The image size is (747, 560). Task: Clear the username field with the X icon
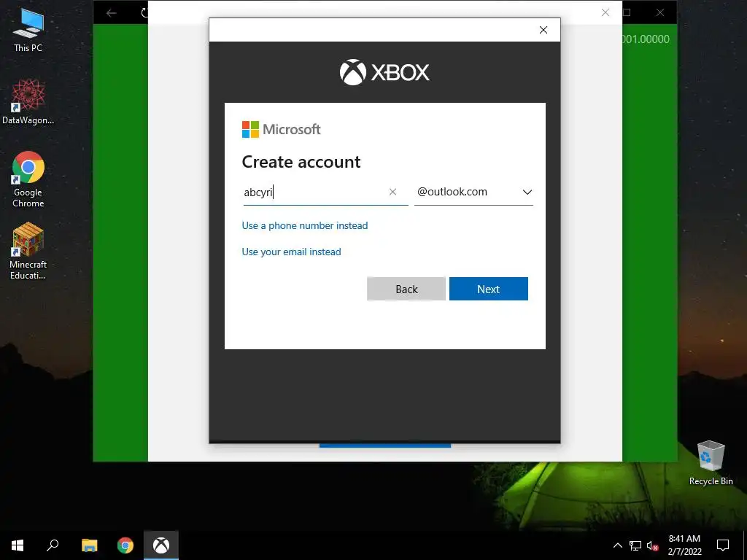click(392, 192)
